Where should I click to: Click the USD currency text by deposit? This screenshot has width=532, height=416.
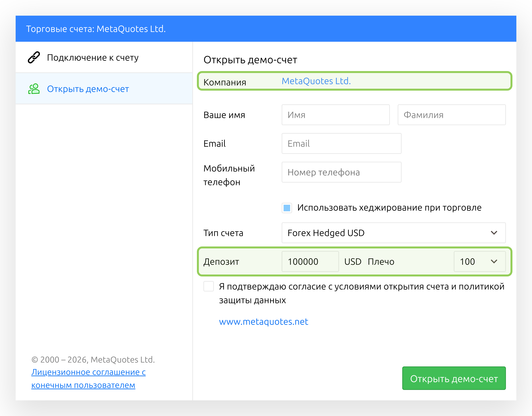tap(353, 262)
